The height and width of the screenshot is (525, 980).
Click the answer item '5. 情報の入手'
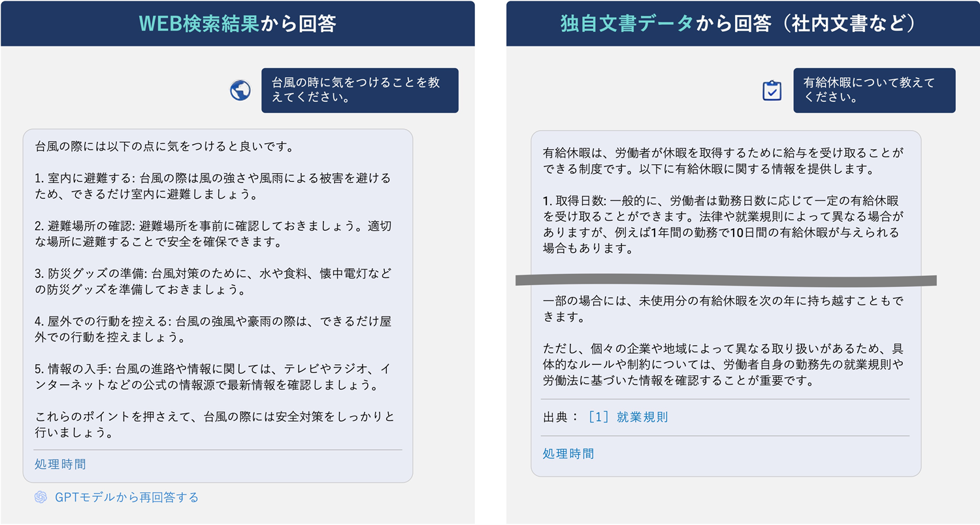213,377
